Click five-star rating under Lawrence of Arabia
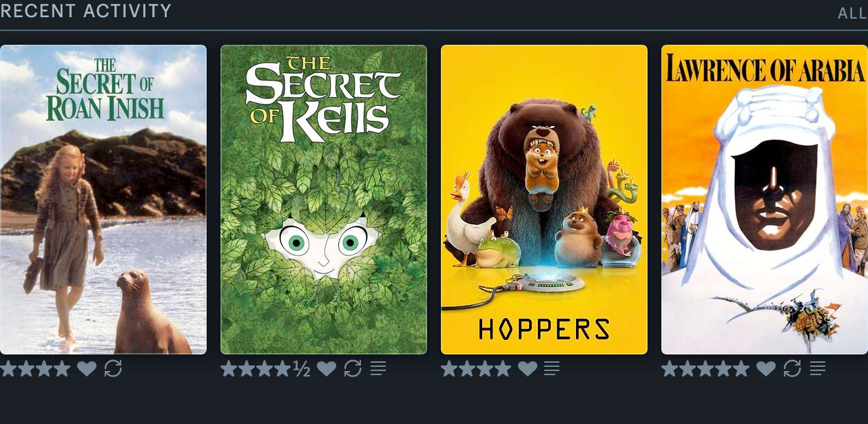Image resolution: width=868 pixels, height=424 pixels. pos(705,369)
